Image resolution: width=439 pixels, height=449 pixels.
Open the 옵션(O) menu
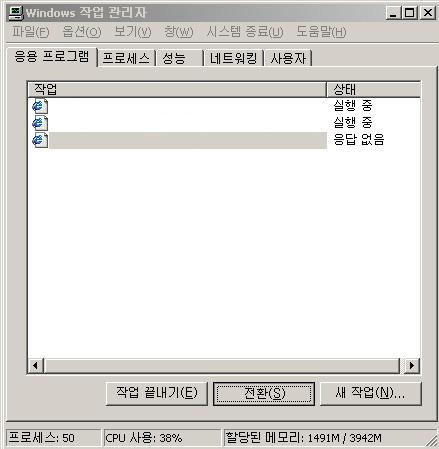[x=82, y=32]
